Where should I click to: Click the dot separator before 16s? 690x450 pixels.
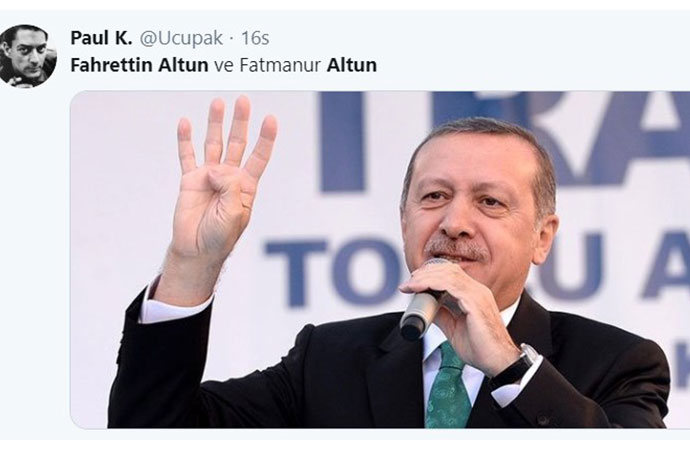tap(232, 40)
